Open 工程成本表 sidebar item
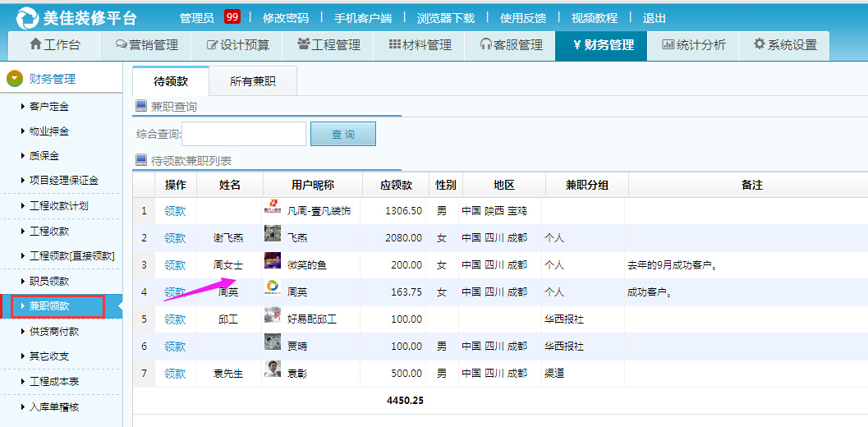Image resolution: width=868 pixels, height=427 pixels. [54, 382]
